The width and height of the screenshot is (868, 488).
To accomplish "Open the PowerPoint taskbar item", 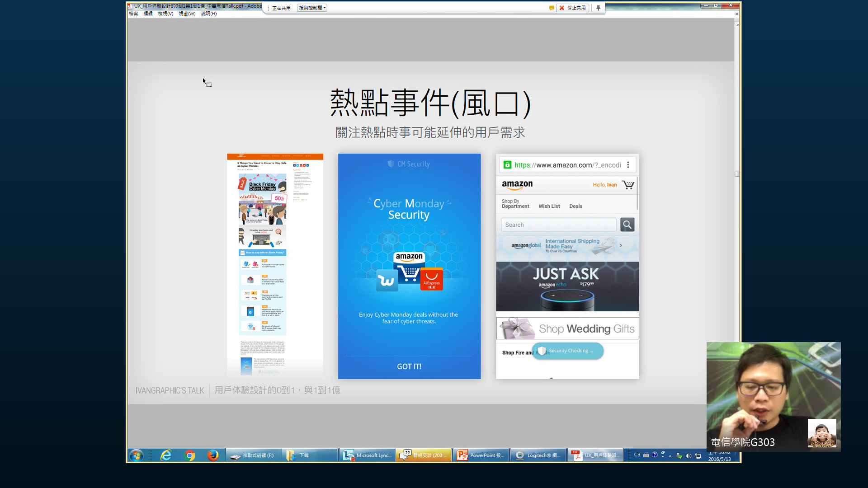I will click(x=481, y=455).
